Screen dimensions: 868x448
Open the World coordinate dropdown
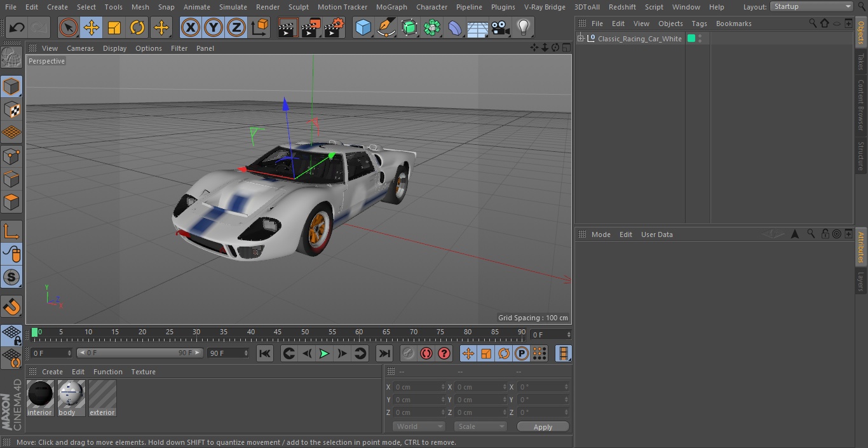(x=419, y=426)
